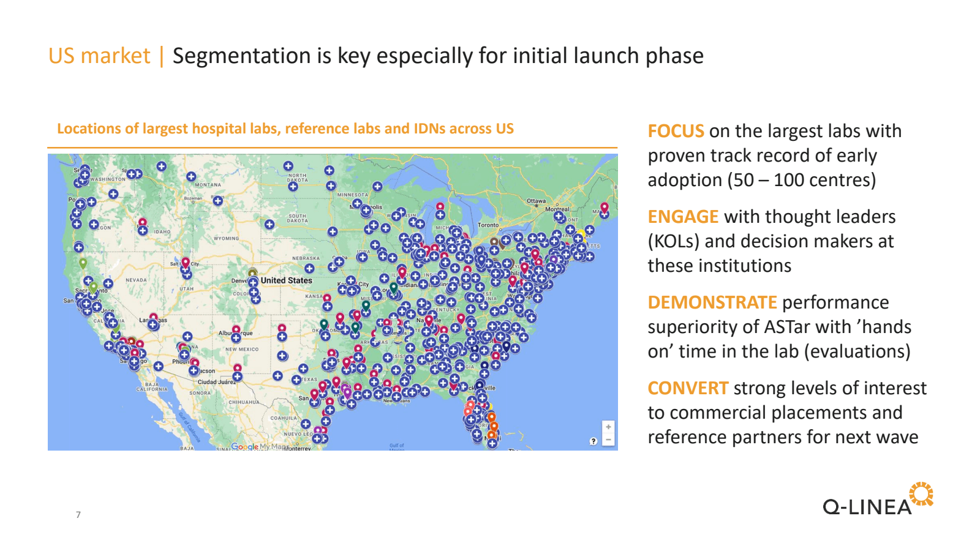Click the hospital marker west of South Dakota label
The image size is (980, 551).
click(269, 225)
